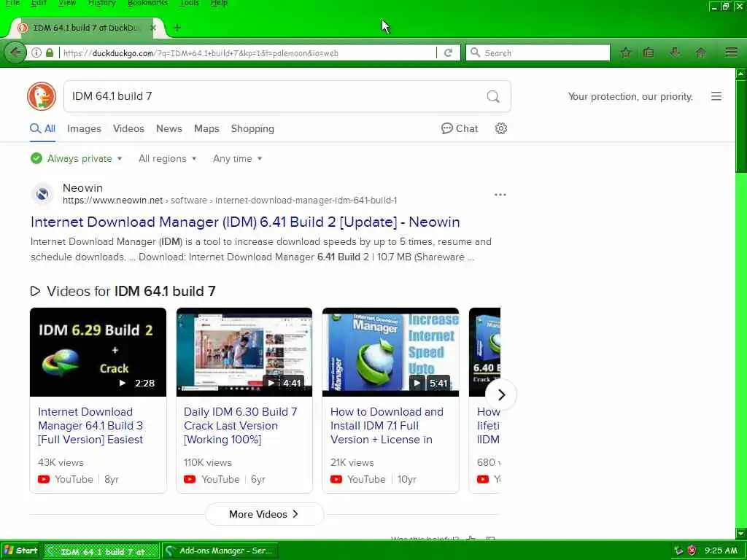
Task: Click the scrollbar down arrow
Action: tap(741, 534)
